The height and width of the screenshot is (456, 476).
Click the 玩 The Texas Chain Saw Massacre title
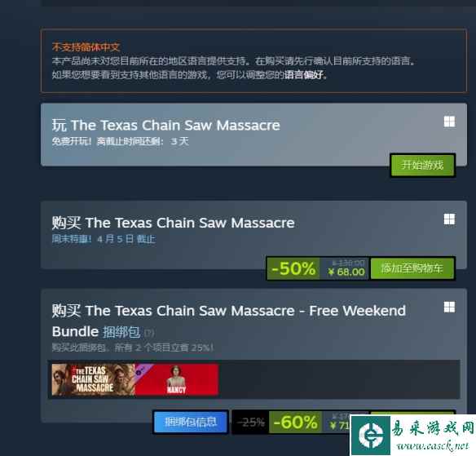click(165, 125)
